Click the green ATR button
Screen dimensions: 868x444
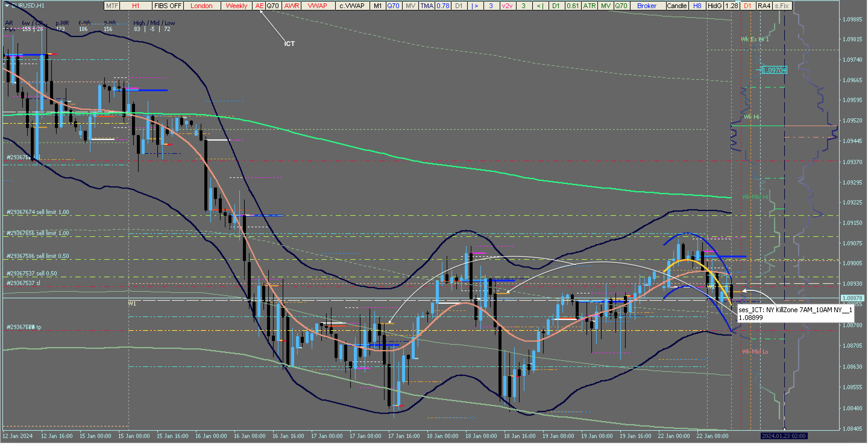(589, 6)
